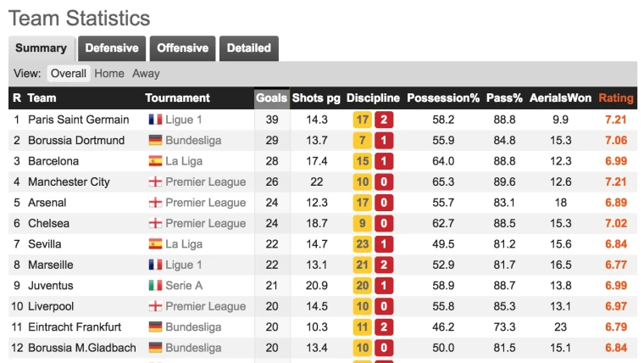Click Eintracht Frankfurt's red card badge showing 2
644x363 pixels.
pos(384,327)
